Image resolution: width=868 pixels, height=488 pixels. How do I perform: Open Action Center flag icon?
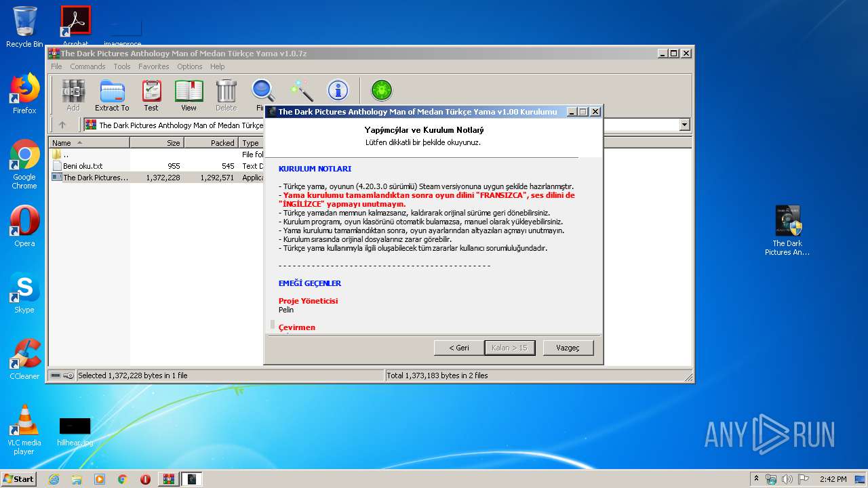click(x=804, y=479)
